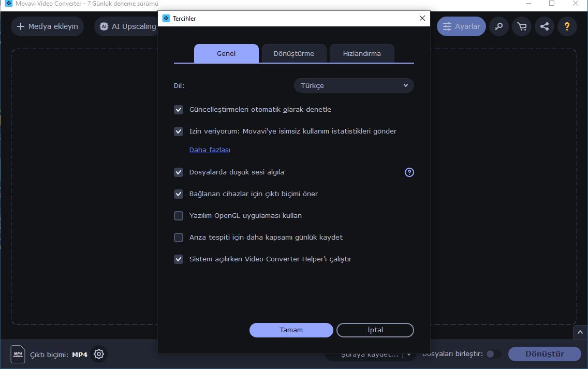Uncheck 'İzin veriyorum' usage statistics checkbox
This screenshot has height=369, width=588.
pyautogui.click(x=179, y=131)
